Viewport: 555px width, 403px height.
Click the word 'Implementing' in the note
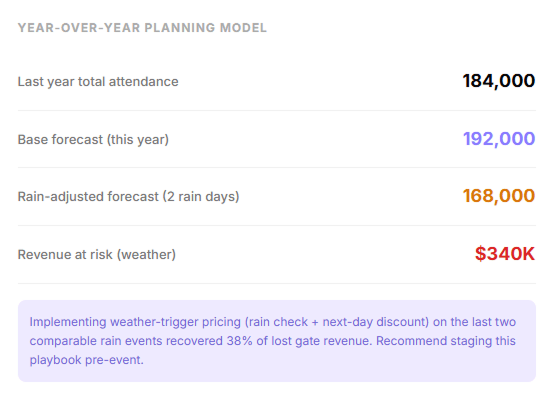tap(68, 322)
